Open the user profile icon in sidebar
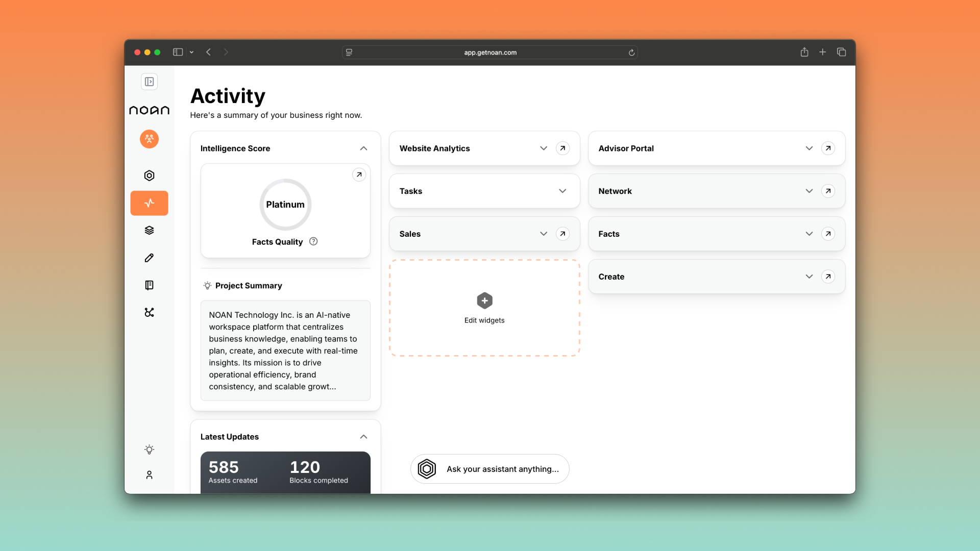 [149, 475]
